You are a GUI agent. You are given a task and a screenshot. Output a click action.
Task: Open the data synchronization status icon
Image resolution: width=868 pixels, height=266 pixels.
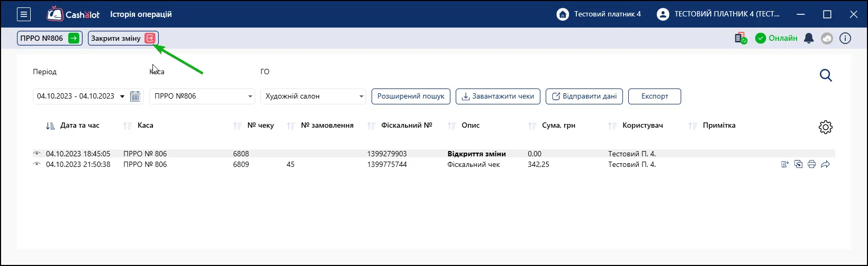point(740,38)
